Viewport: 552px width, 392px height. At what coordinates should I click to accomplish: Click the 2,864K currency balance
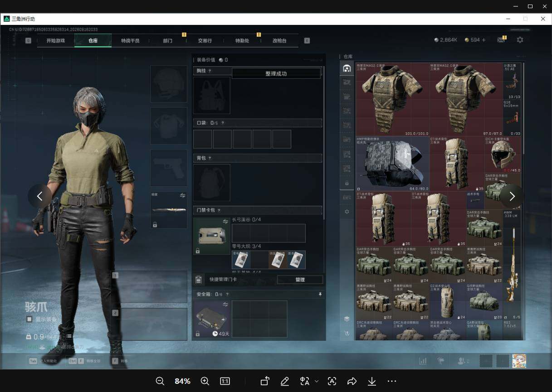445,40
